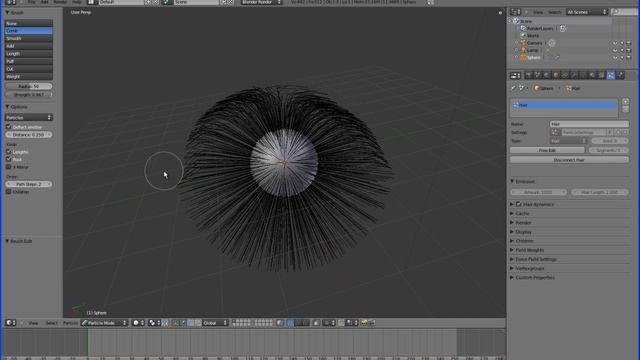The height and width of the screenshot is (360, 640).
Task: Click the Disconnect Hair button
Action: coord(569,160)
